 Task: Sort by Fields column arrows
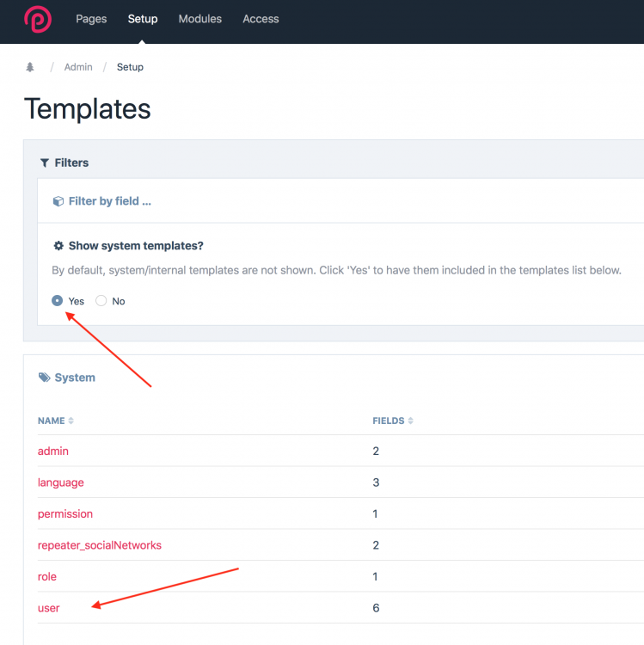(x=411, y=421)
